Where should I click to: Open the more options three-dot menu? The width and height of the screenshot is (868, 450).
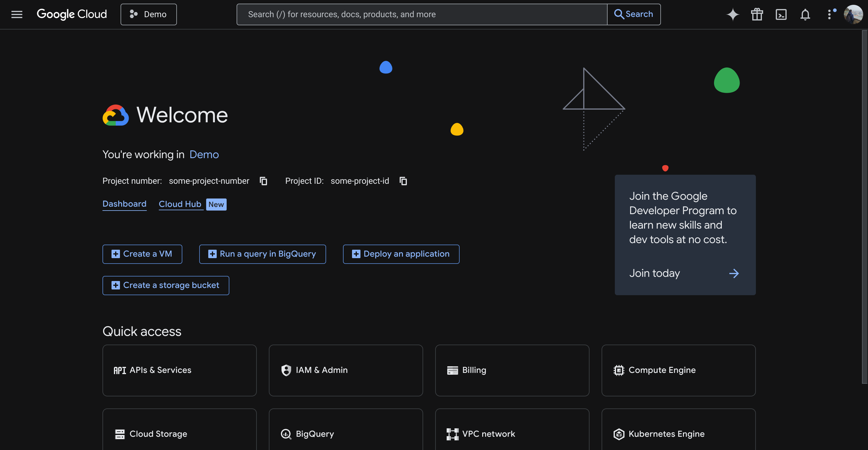(830, 14)
